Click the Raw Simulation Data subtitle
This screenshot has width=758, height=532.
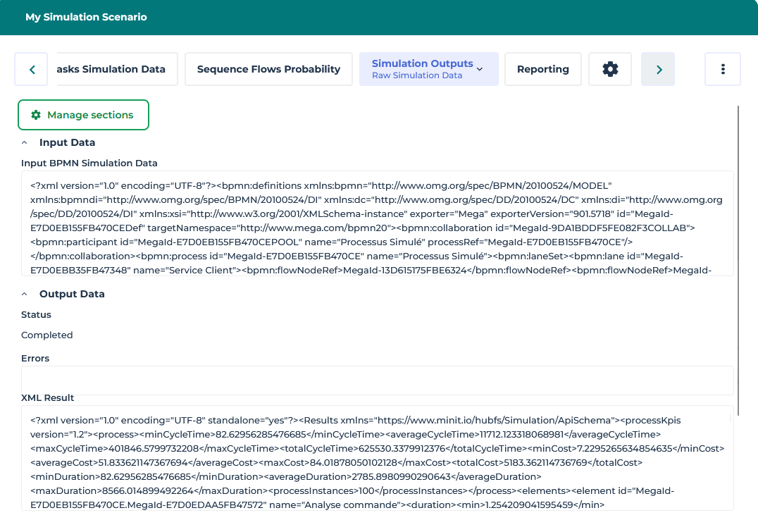(x=417, y=75)
